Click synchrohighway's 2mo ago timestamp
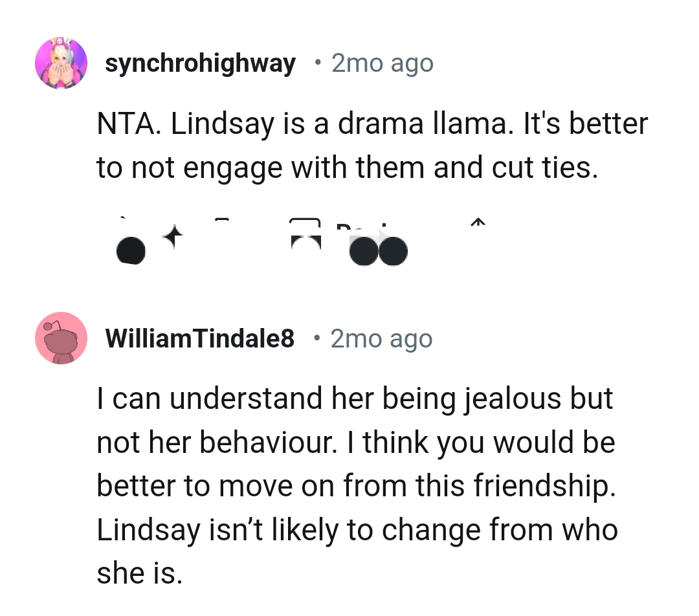 pos(382,63)
